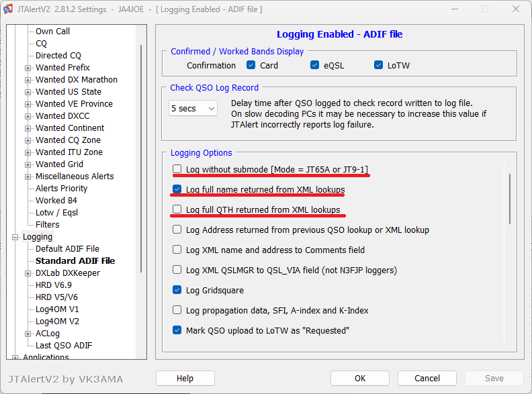Close the JTAlert settings window
This screenshot has height=394, width=532.
pos(516,9)
